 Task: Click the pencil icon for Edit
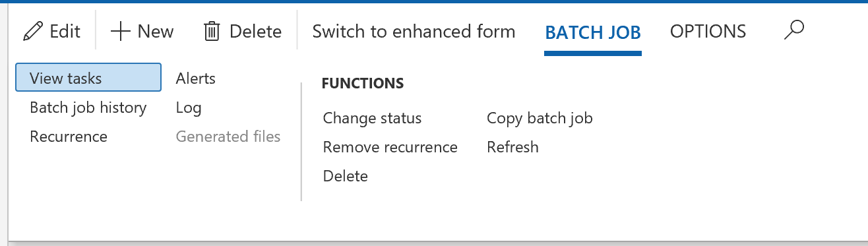click(x=32, y=31)
